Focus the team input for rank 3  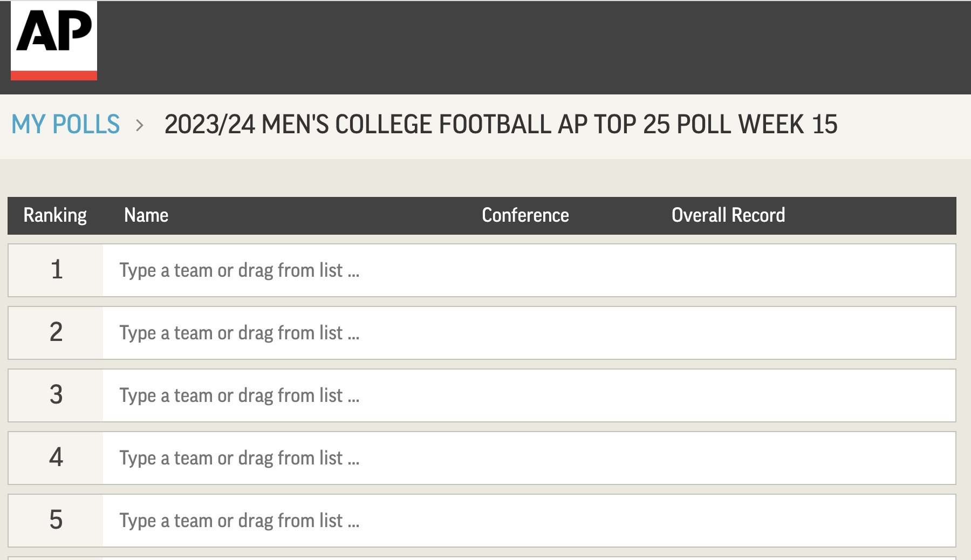(x=529, y=395)
